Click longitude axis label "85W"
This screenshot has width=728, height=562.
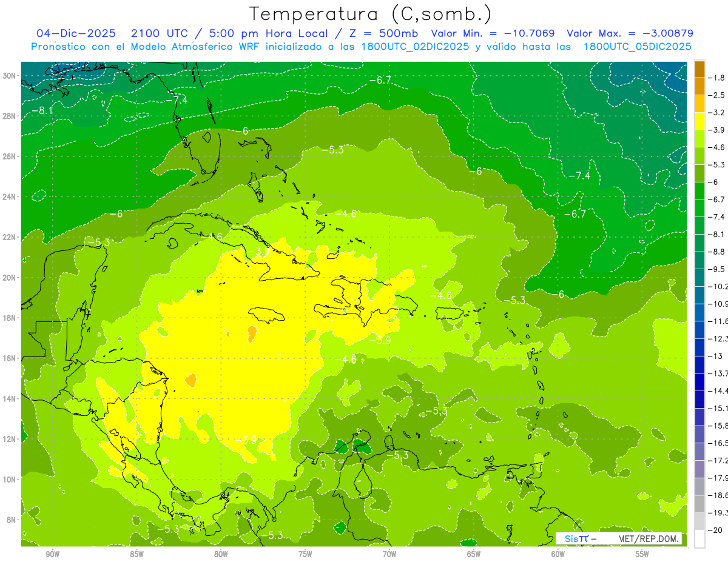coord(136,554)
